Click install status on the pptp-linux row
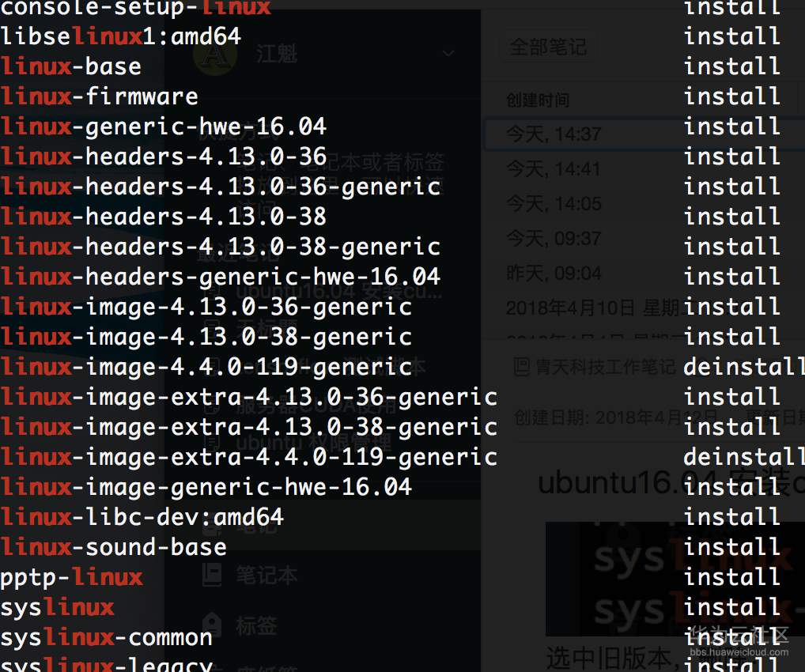805x672 pixels. tap(732, 578)
